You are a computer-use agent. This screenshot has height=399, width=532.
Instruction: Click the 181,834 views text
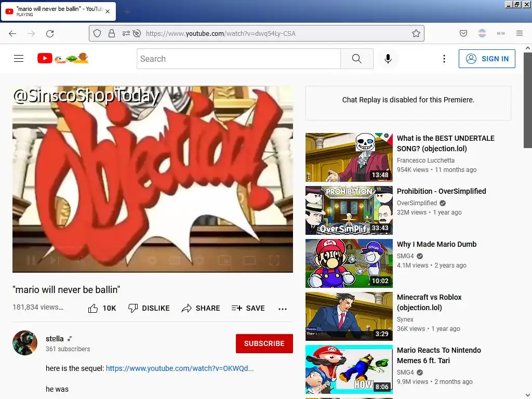38,307
